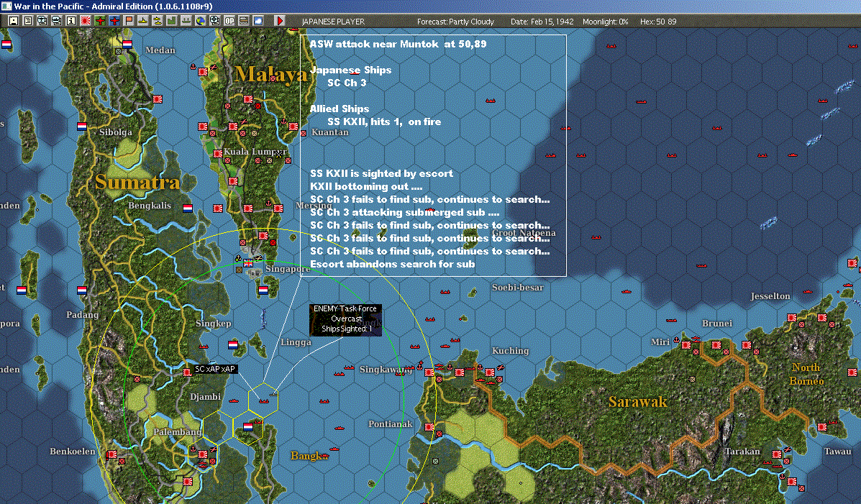The height and width of the screenshot is (504, 861).
Task: Click the Brunei map label
Action: pyautogui.click(x=717, y=324)
